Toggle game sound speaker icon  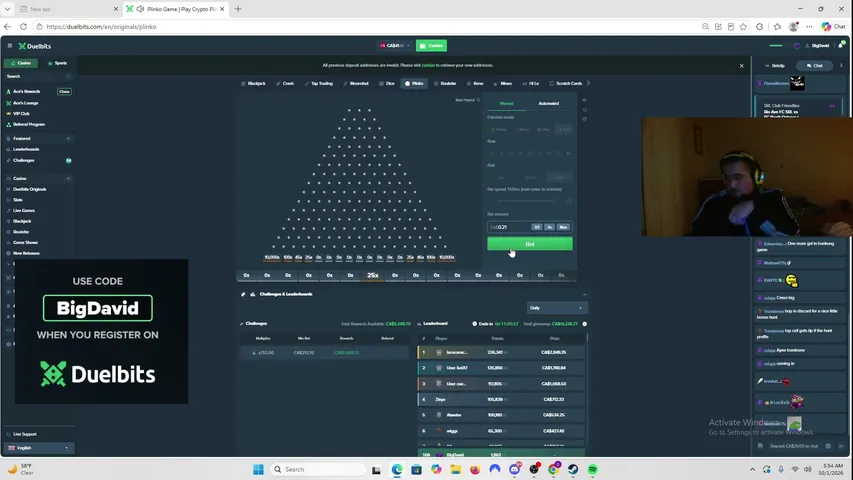click(585, 100)
